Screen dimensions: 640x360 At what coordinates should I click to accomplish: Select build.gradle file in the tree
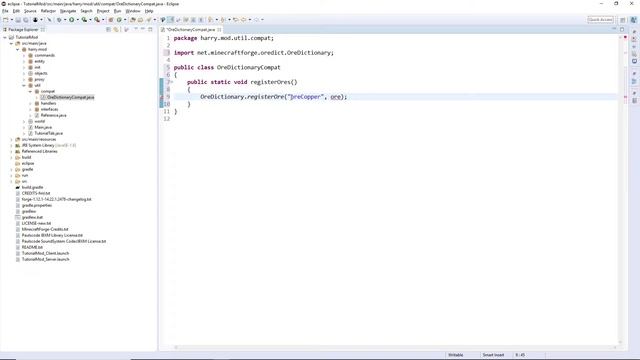click(x=32, y=187)
